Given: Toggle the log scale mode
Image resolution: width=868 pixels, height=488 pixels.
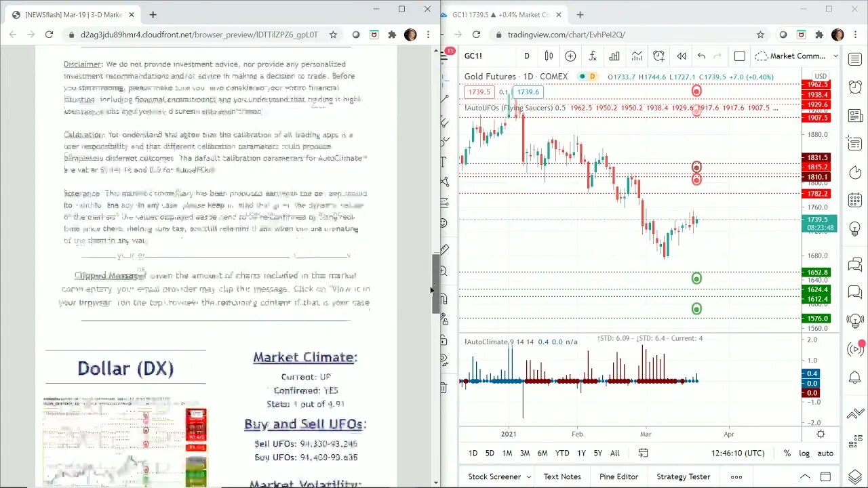Looking at the screenshot, I should click(804, 453).
